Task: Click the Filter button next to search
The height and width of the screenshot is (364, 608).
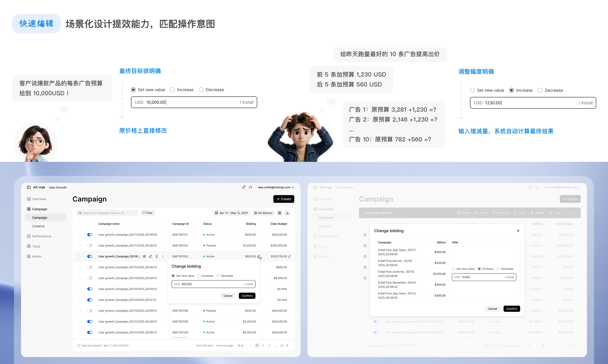Action: click(x=147, y=213)
